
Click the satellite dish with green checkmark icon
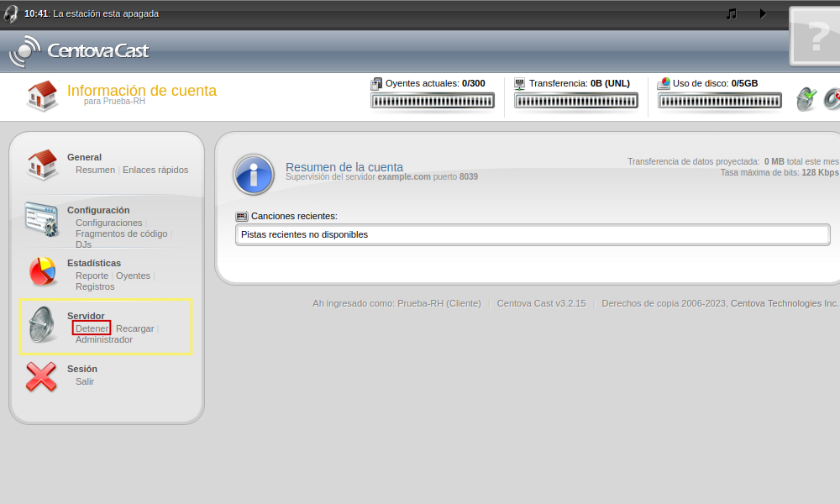(806, 99)
